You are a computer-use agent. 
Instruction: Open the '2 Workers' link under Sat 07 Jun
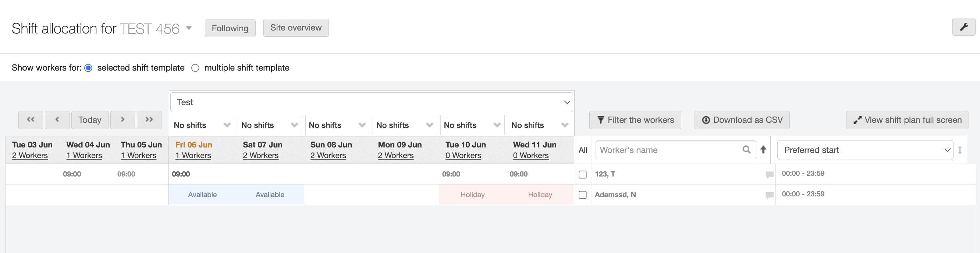260,156
